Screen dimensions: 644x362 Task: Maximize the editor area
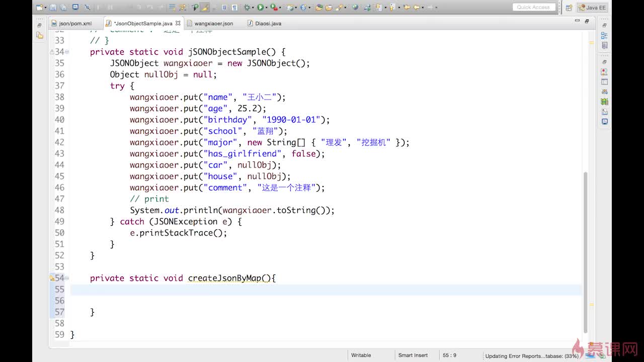[x=587, y=21]
